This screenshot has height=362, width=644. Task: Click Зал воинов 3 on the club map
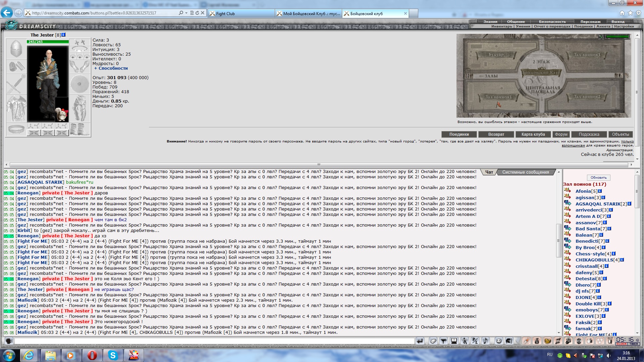[586, 54]
